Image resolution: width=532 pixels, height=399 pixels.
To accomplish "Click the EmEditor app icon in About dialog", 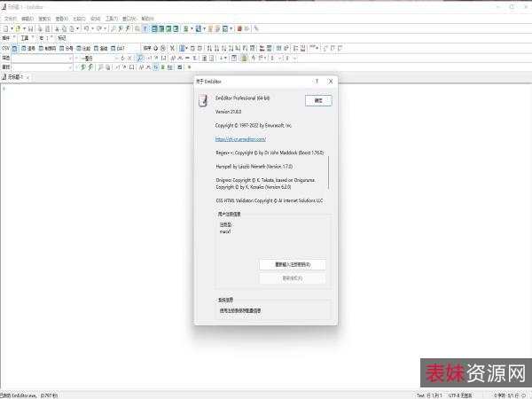I will coord(203,100).
